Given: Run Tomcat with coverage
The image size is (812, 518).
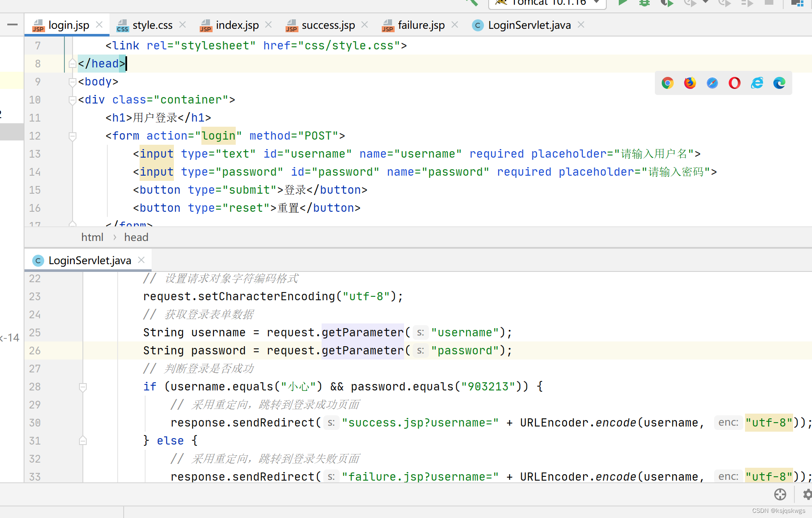Looking at the screenshot, I should [666, 3].
